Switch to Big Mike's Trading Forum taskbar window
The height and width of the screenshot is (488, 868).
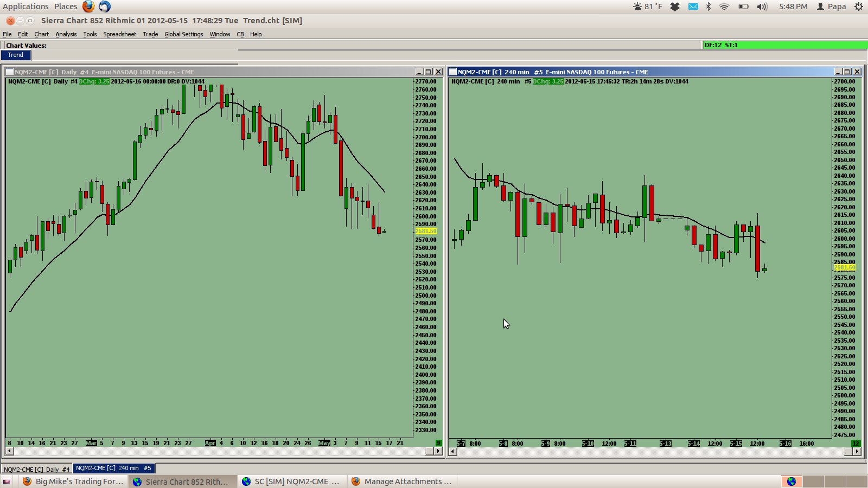click(x=74, y=481)
